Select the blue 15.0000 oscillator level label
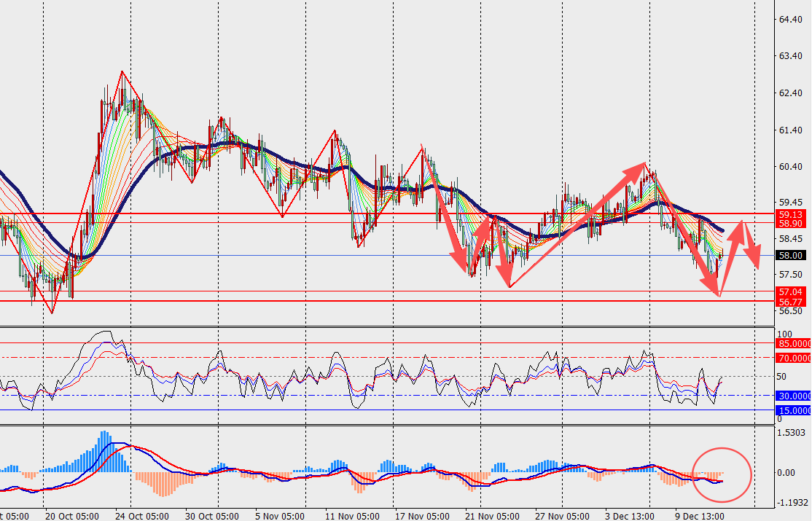 tap(793, 410)
